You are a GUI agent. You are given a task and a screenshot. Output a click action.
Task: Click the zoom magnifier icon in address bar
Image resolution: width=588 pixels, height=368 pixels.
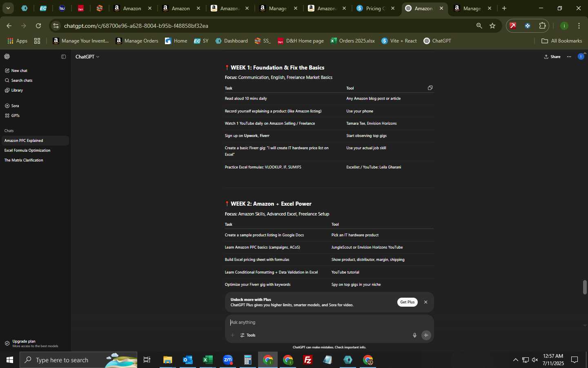pos(479,26)
